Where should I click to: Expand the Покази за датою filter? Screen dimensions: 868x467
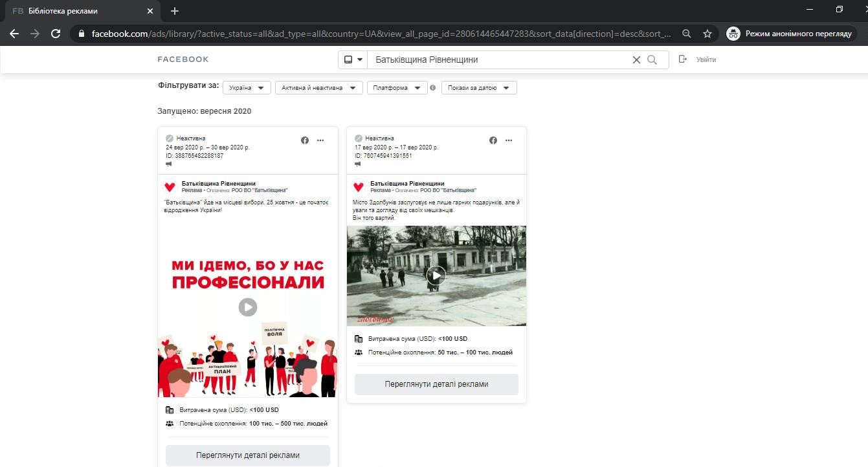point(479,88)
